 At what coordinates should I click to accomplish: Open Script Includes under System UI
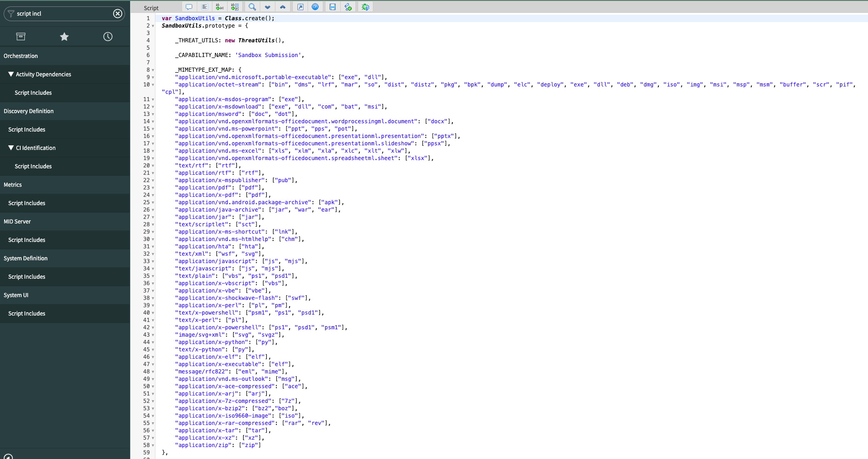(x=65, y=314)
